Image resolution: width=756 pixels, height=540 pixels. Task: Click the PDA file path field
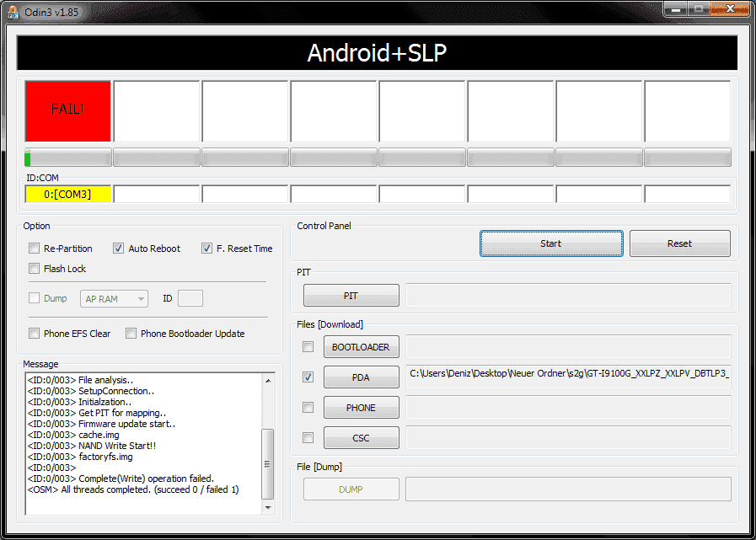(x=568, y=377)
